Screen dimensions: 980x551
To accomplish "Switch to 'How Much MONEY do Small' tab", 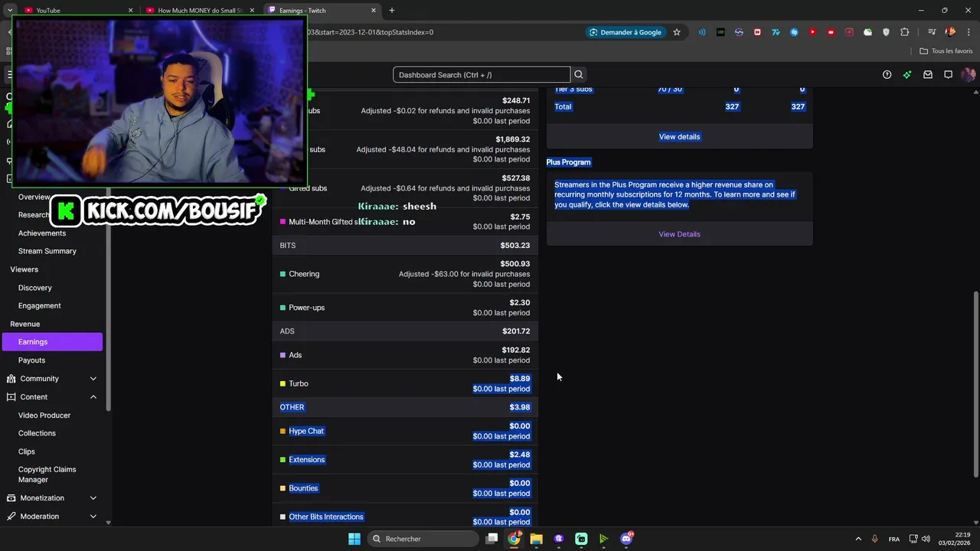I will [201, 10].
